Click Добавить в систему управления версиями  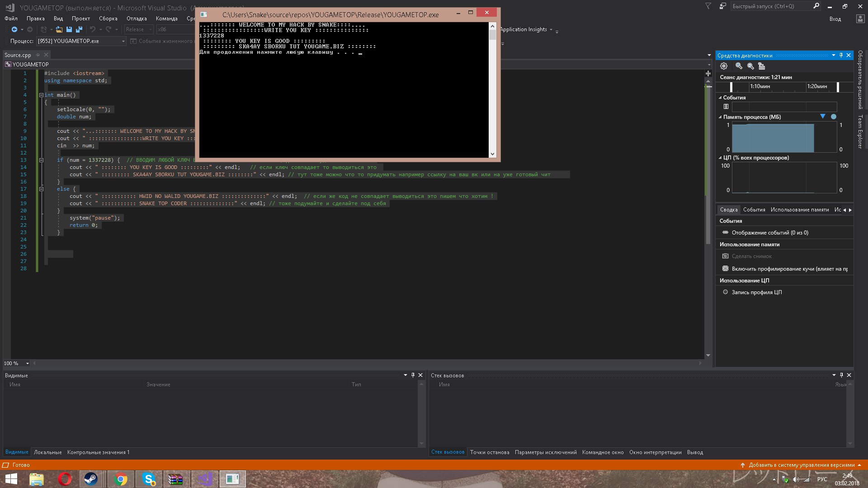801,465
